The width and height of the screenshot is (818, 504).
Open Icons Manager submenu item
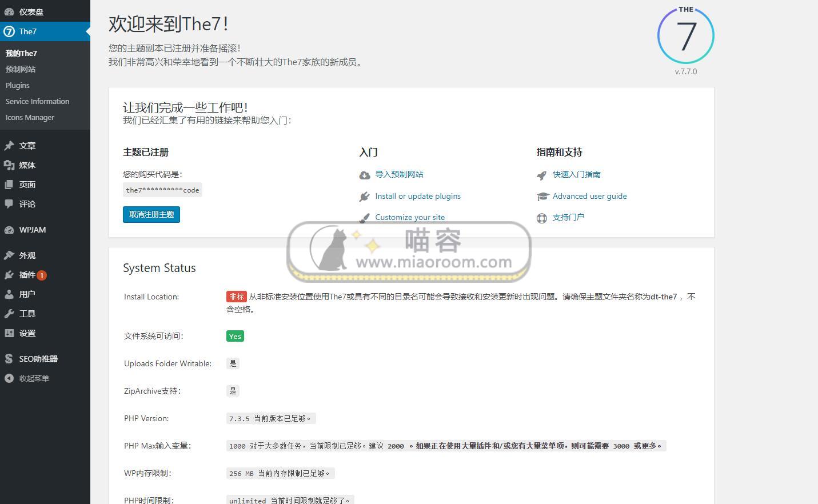[x=30, y=117]
